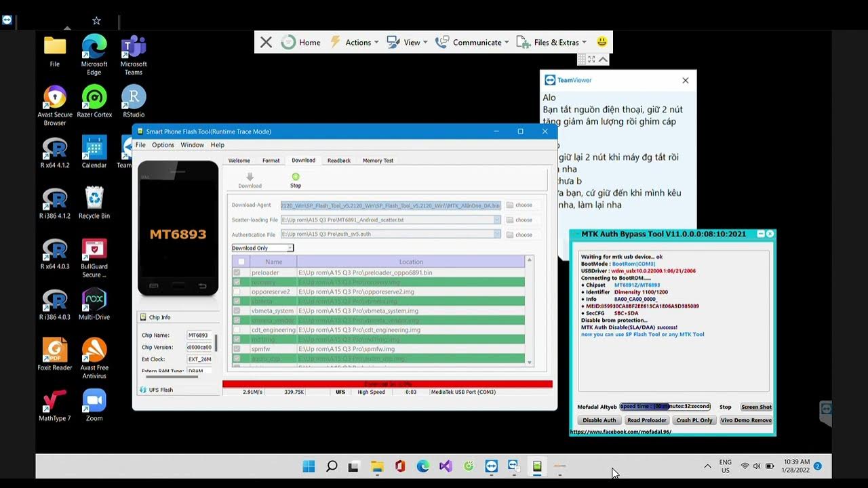The width and height of the screenshot is (868, 488).
Task: Click choose button for Download-Agent
Action: [519, 205]
